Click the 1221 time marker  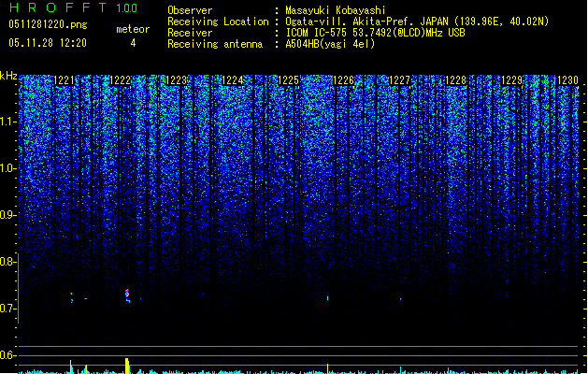coord(65,80)
